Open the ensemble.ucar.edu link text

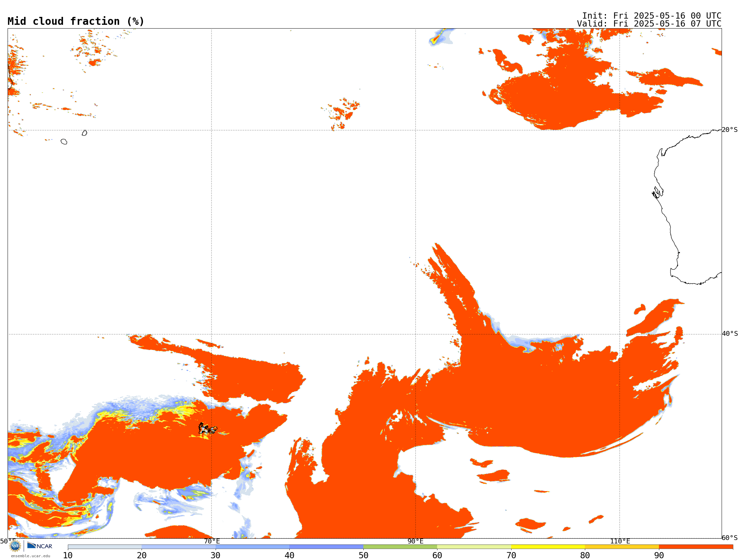(x=31, y=556)
